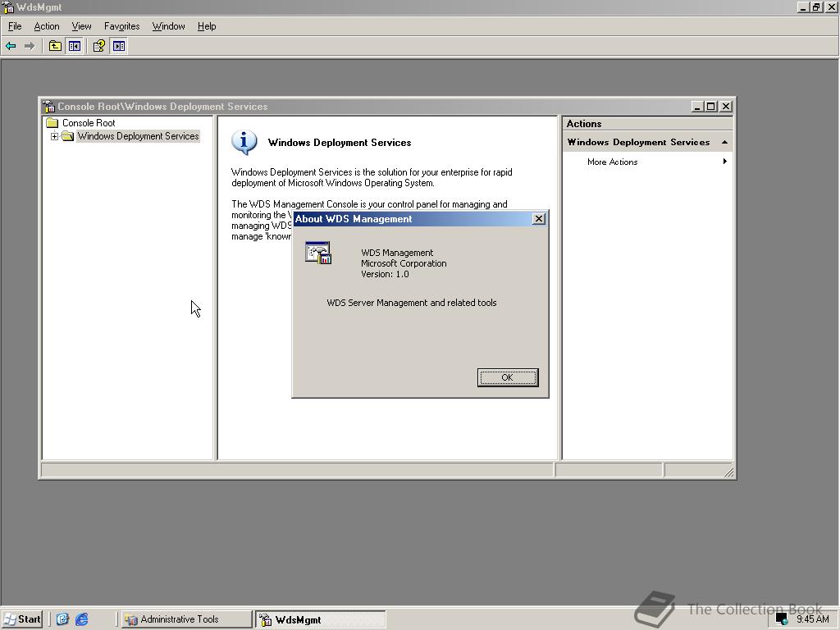Open the Action menu
Viewport: 840px width, 630px height.
(x=47, y=26)
